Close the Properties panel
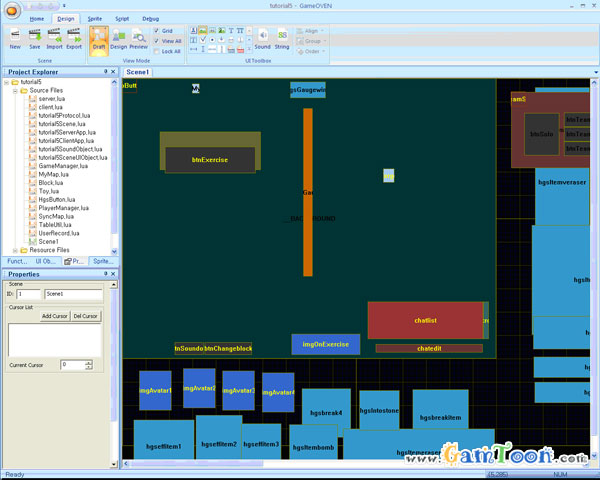Screen dimensions: 600x480 point(113,274)
